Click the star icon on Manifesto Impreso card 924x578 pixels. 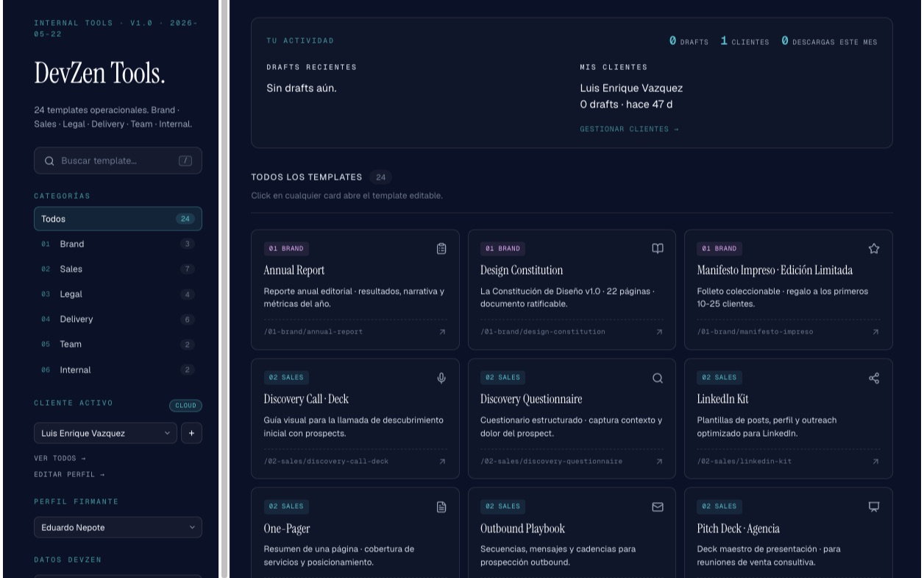pos(874,249)
